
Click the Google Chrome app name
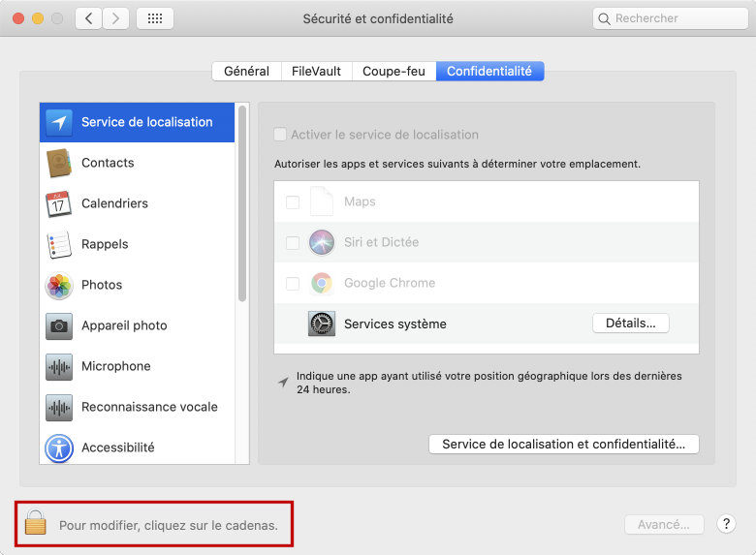click(390, 283)
